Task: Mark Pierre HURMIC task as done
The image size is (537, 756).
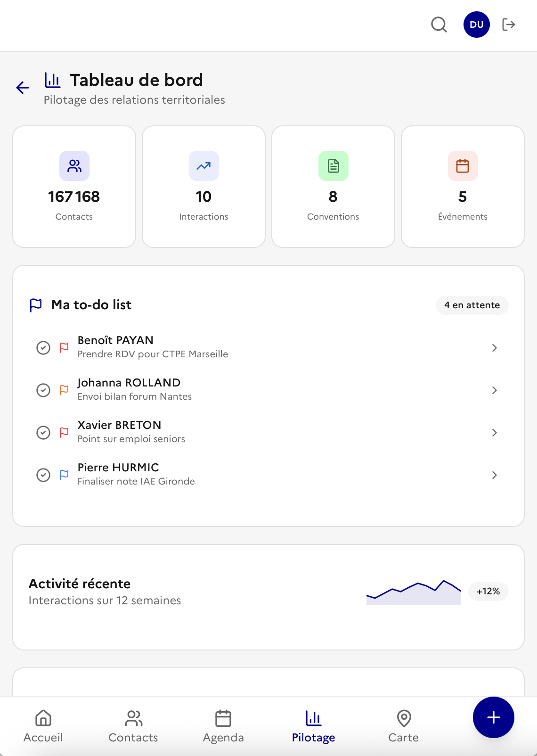Action: point(43,475)
